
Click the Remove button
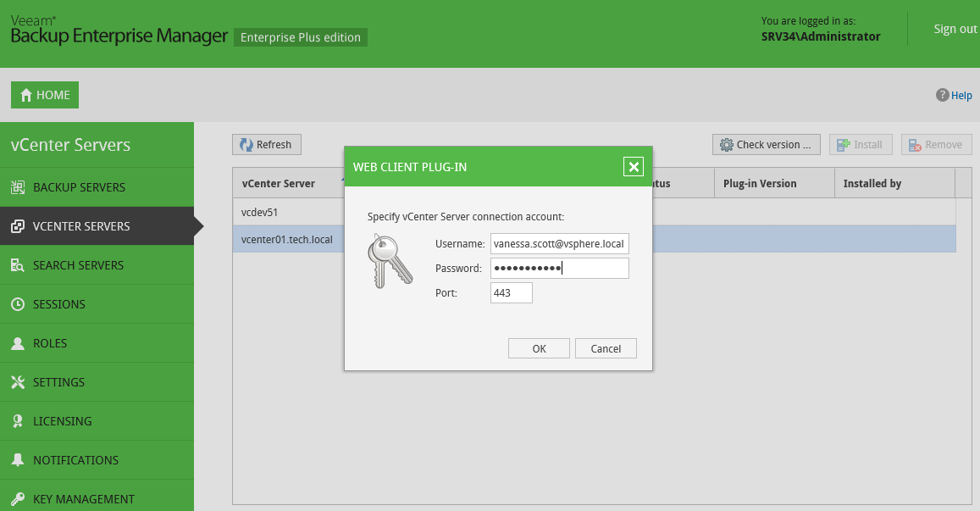(x=936, y=144)
